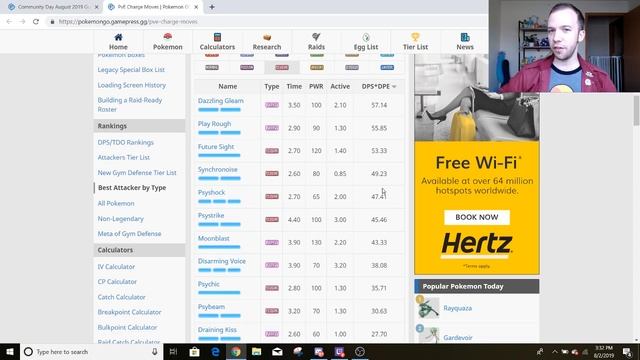Open the Synchronoise move link
The image size is (640, 360).
click(x=218, y=169)
